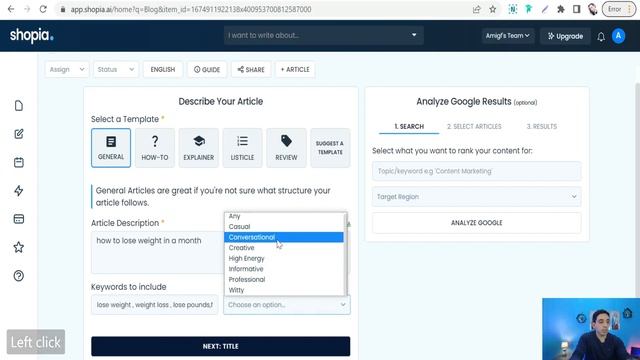Select the Review template
The height and width of the screenshot is (360, 640).
(286, 148)
